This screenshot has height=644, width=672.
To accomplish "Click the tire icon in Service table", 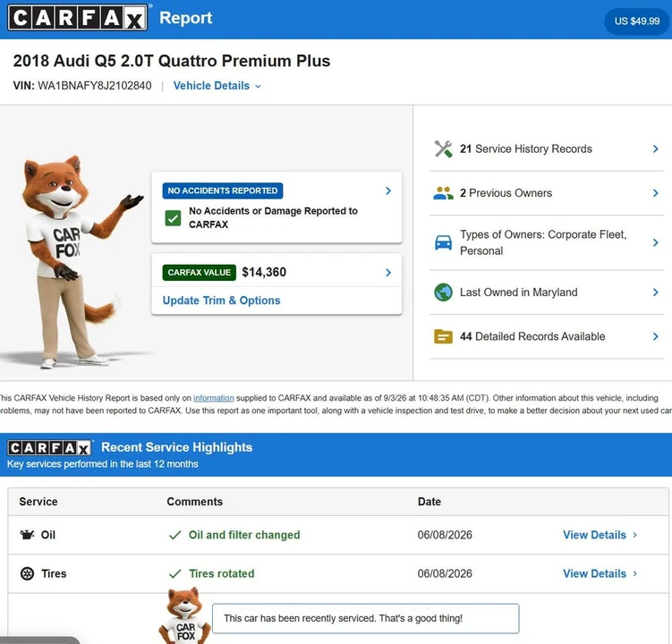I will coord(27,573).
